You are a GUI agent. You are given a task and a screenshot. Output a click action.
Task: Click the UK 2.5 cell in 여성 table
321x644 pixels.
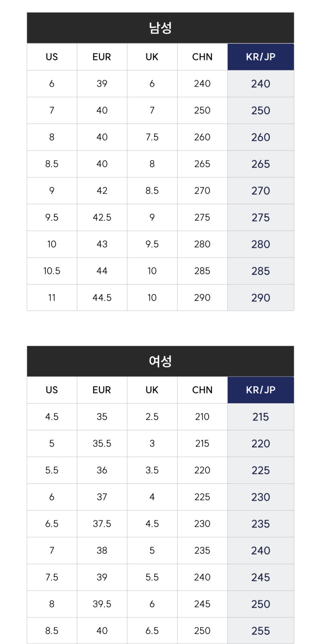tap(152, 417)
